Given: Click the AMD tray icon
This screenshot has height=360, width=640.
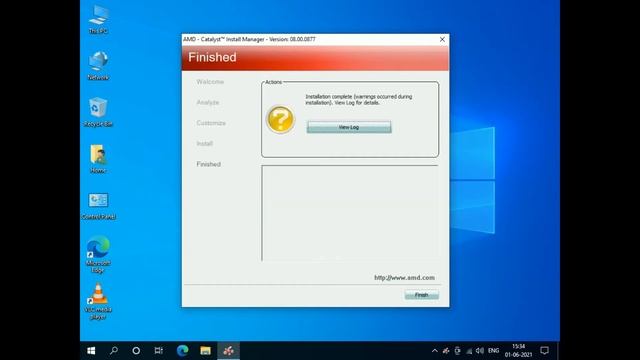Looking at the screenshot, I should [446, 351].
